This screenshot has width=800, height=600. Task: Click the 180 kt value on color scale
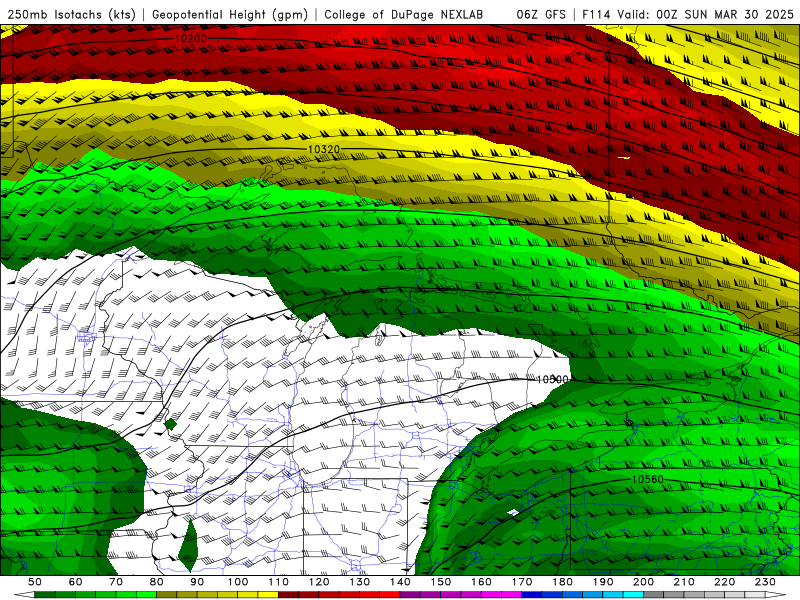563,582
